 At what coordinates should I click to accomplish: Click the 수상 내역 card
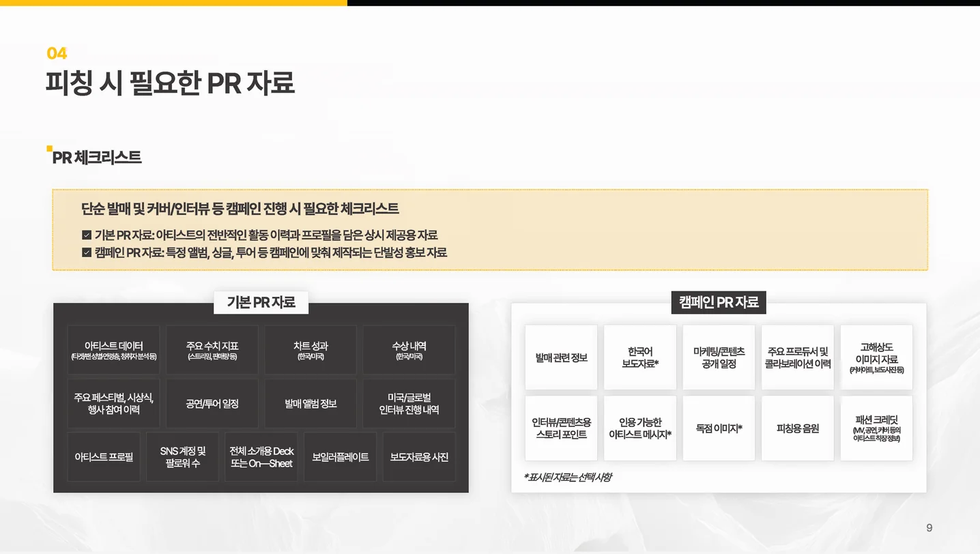click(x=409, y=350)
